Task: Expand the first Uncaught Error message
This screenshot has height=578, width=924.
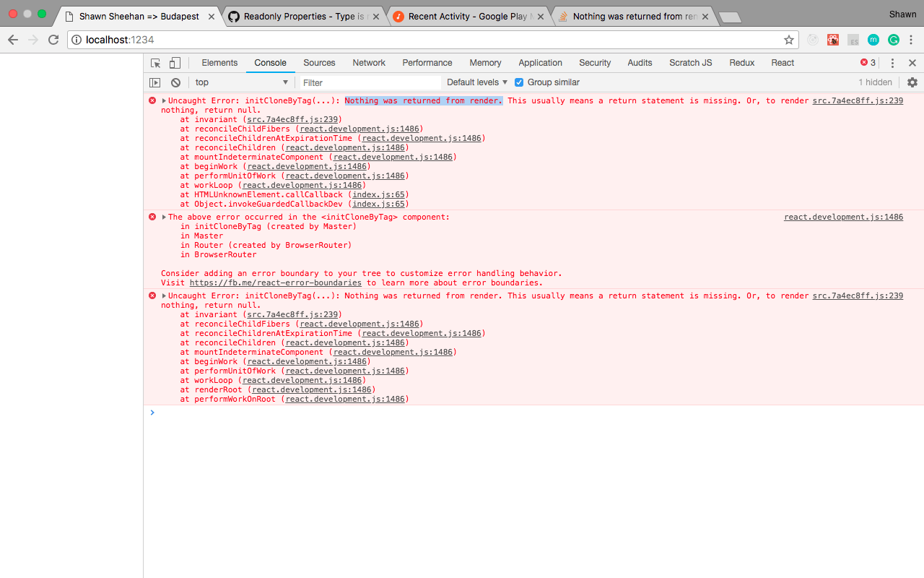Action: pos(164,101)
